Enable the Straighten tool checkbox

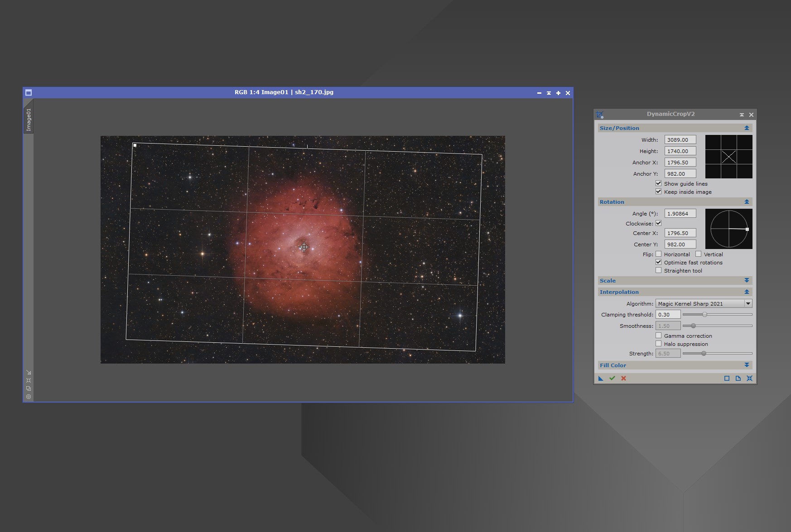[x=658, y=270]
